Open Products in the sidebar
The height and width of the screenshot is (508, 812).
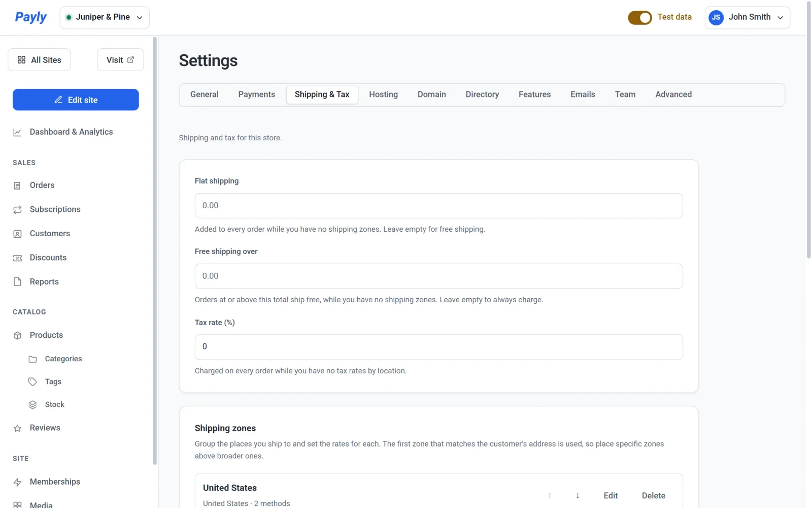[x=46, y=335]
